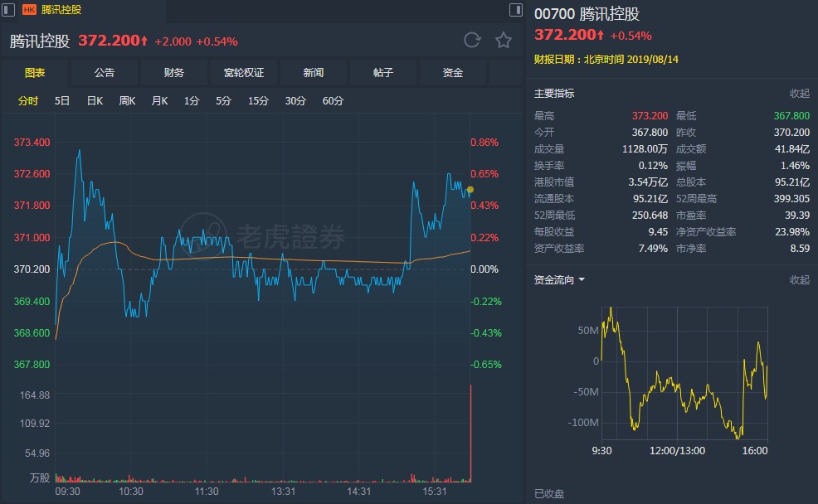Select the 窝轮权证 tab
The image size is (818, 504).
pyautogui.click(x=244, y=73)
